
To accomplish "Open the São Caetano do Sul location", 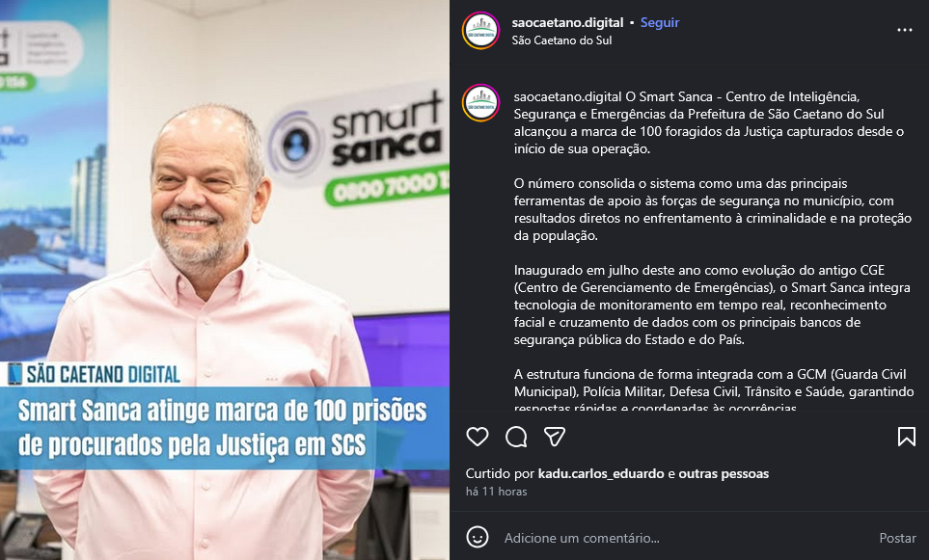I will point(561,40).
